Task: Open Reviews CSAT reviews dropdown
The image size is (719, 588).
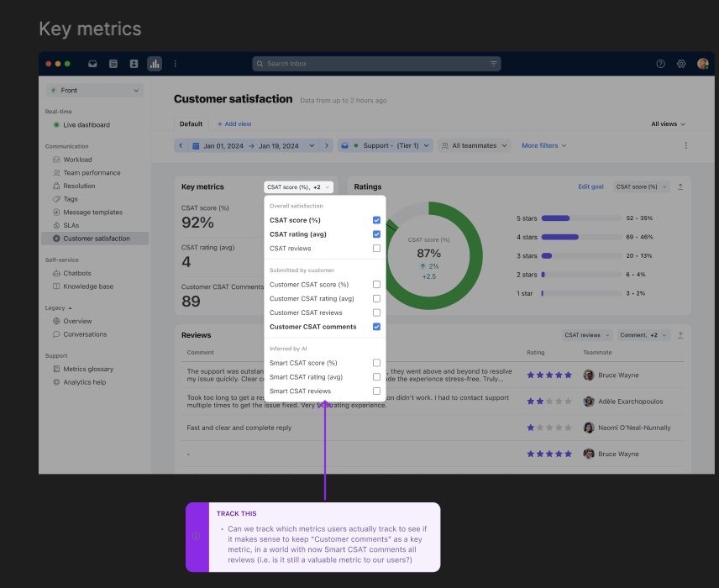Action: pos(587,335)
